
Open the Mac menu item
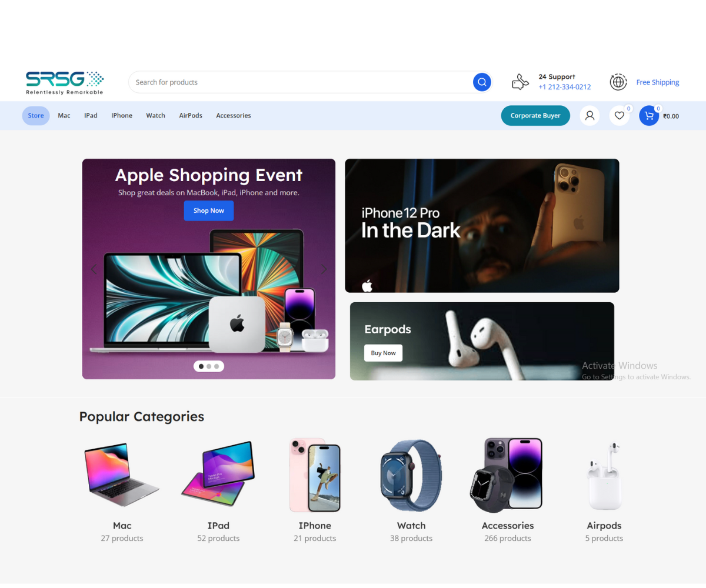tap(64, 116)
